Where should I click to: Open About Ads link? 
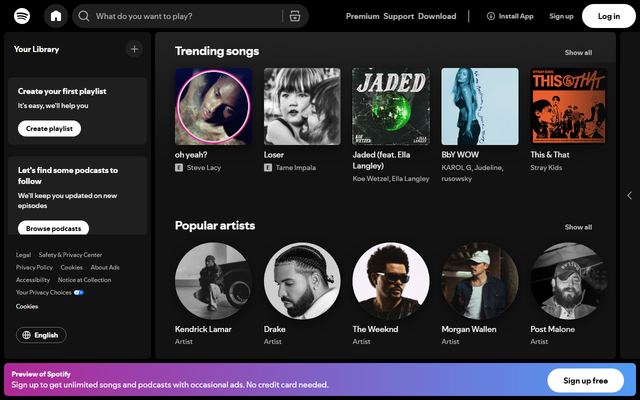(105, 267)
